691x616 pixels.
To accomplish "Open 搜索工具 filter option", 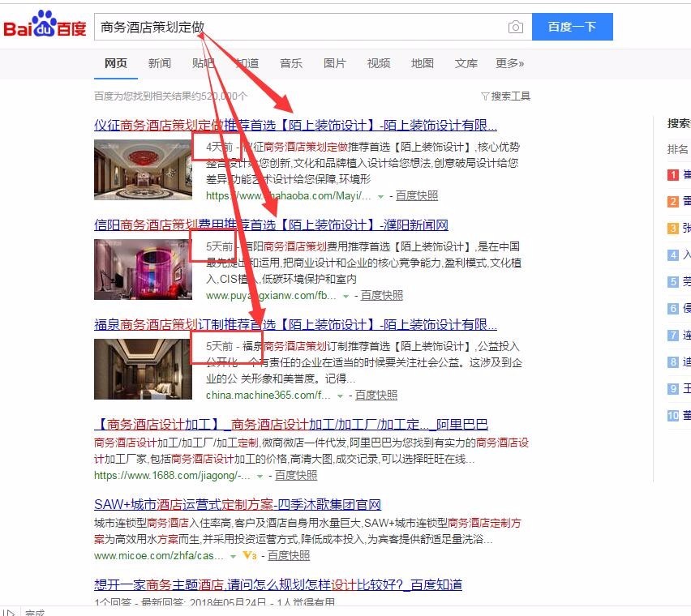I will [x=505, y=96].
